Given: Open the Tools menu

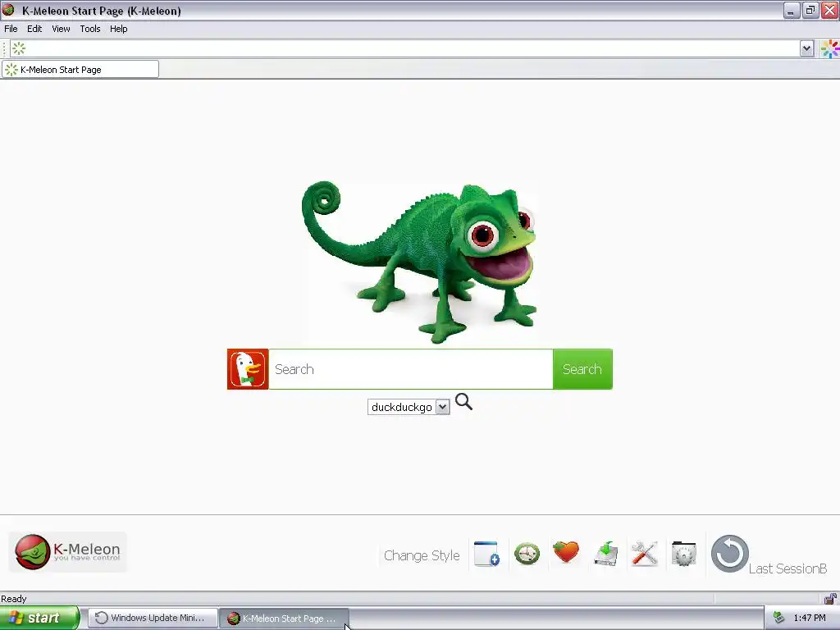Looking at the screenshot, I should coord(90,29).
